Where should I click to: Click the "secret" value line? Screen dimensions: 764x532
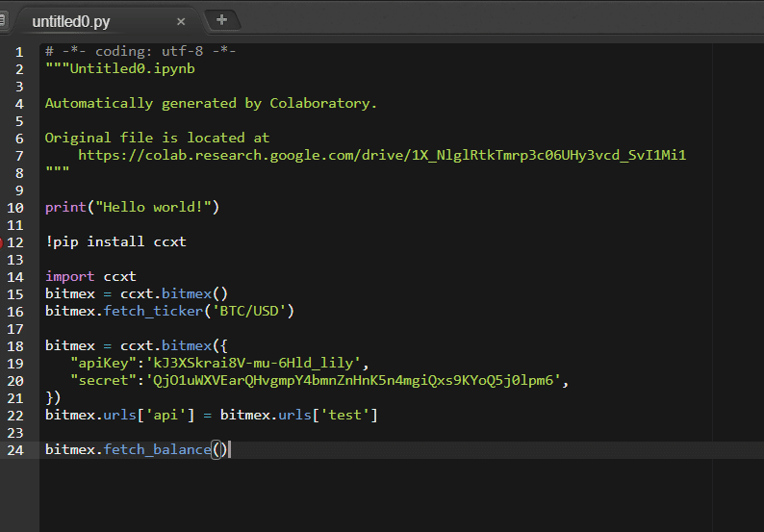(319, 380)
